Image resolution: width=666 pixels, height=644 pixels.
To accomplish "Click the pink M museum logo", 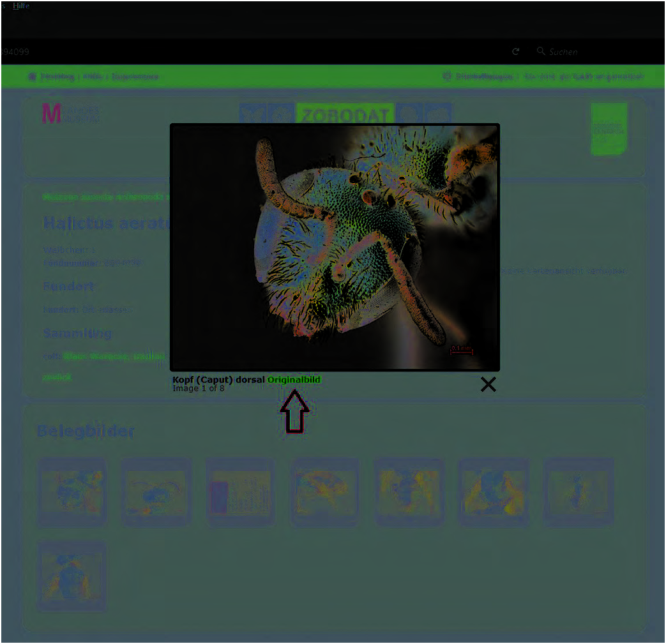I will click(x=51, y=114).
